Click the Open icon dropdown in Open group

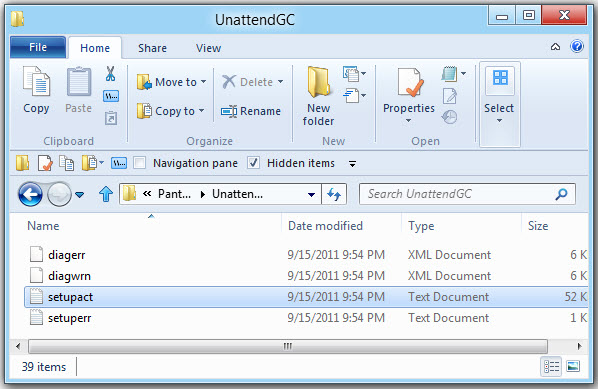pyautogui.click(x=453, y=74)
